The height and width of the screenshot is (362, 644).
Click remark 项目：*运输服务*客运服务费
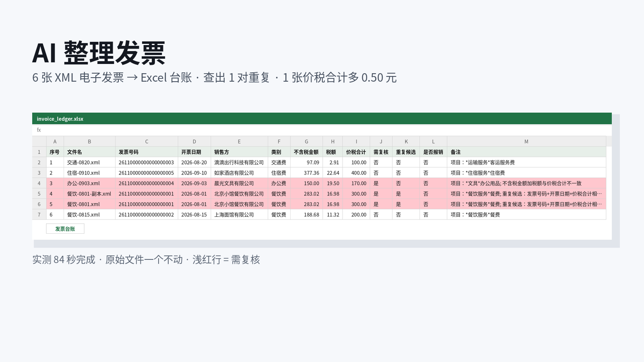coord(526,162)
